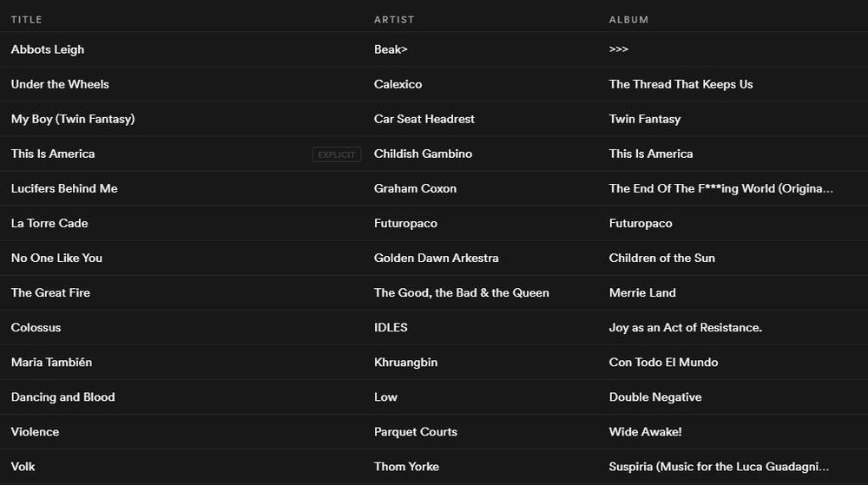
Task: Select the track My Boy (Twin Fantasy)
Action: [x=73, y=119]
